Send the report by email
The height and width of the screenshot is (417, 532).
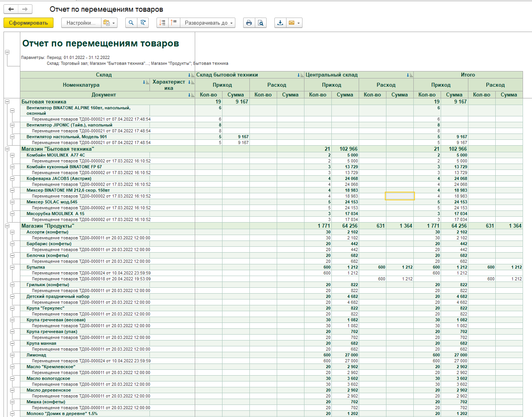pyautogui.click(x=294, y=23)
